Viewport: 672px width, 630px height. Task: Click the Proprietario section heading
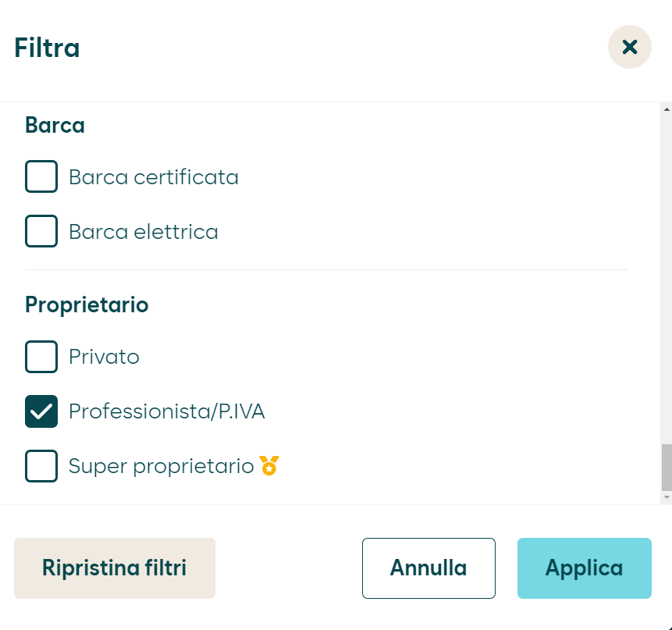click(x=87, y=305)
